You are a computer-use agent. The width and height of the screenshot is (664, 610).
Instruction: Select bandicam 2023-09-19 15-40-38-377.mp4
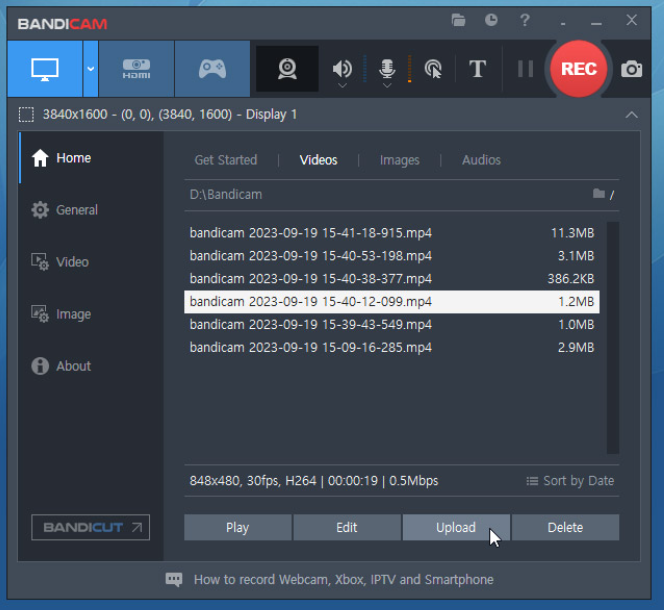click(x=392, y=279)
